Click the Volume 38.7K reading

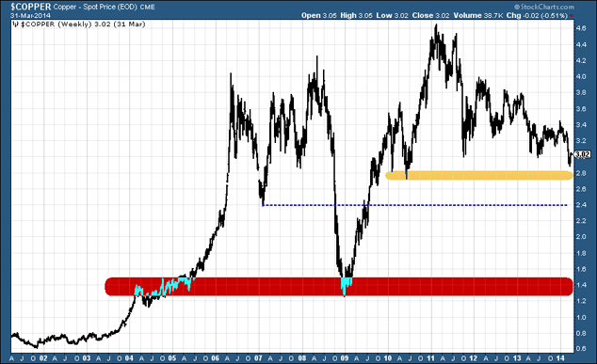click(478, 16)
